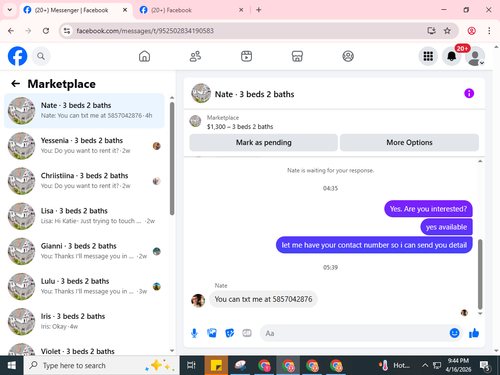Click the More Options button
This screenshot has width=500, height=375.
pyautogui.click(x=409, y=142)
